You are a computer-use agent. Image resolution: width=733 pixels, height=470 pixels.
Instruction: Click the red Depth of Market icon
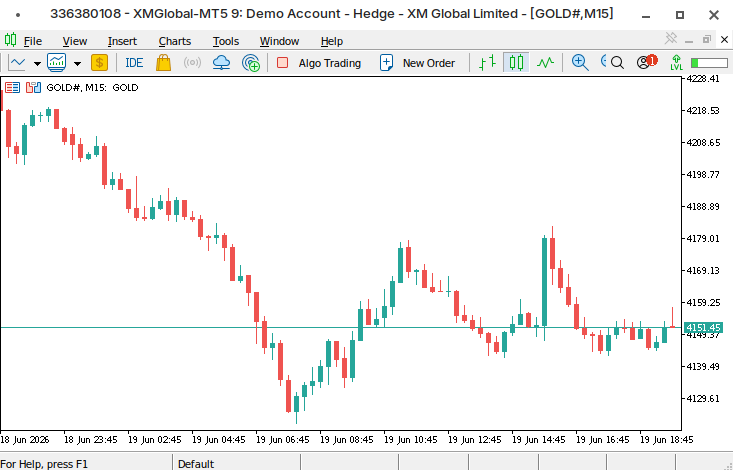coord(13,87)
